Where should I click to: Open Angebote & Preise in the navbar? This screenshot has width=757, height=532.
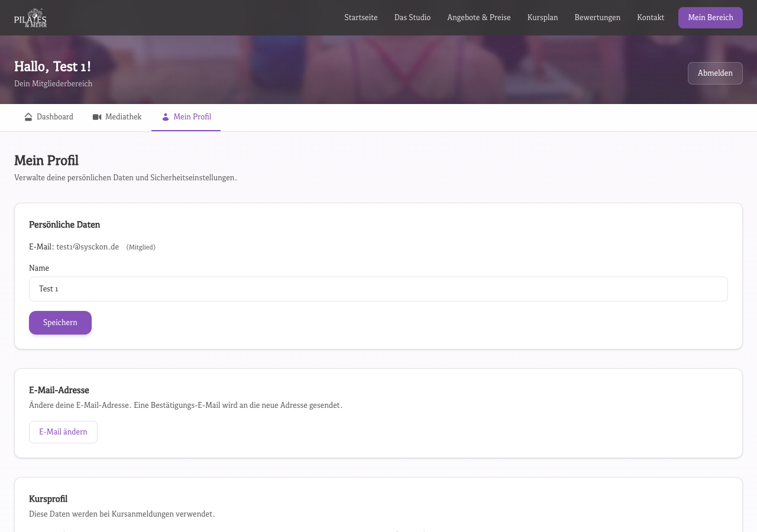pos(478,18)
